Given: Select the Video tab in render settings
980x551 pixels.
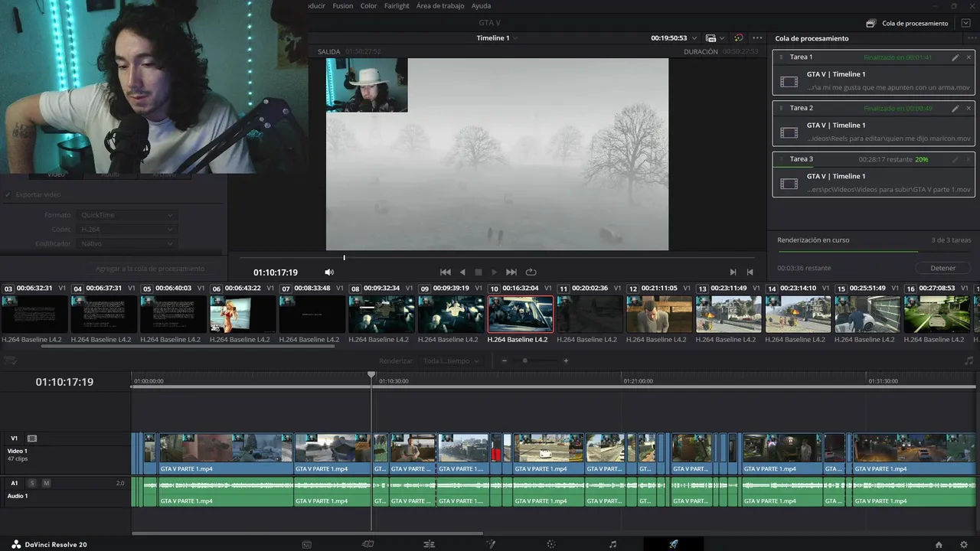Looking at the screenshot, I should pos(56,174).
